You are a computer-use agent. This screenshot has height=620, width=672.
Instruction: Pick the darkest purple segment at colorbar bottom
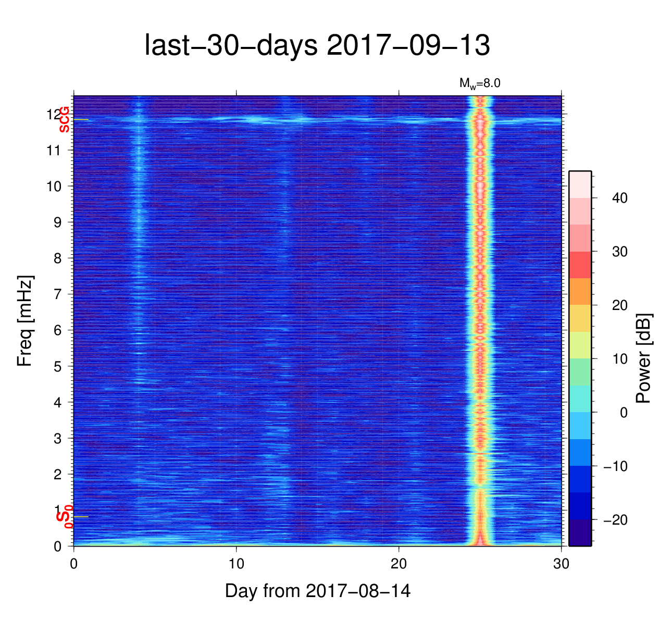[580, 532]
